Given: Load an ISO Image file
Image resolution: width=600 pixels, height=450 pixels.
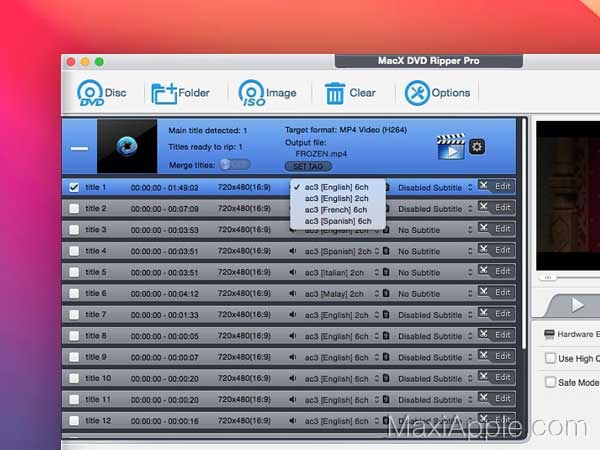Looking at the screenshot, I should point(267,93).
